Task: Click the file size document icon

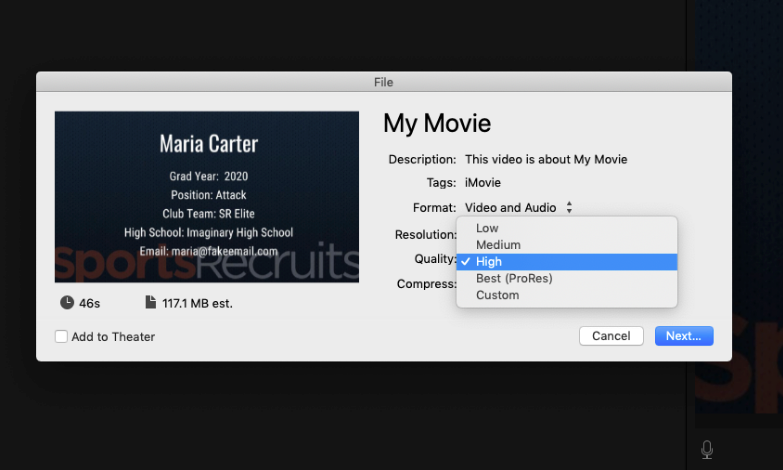Action: pyautogui.click(x=150, y=302)
